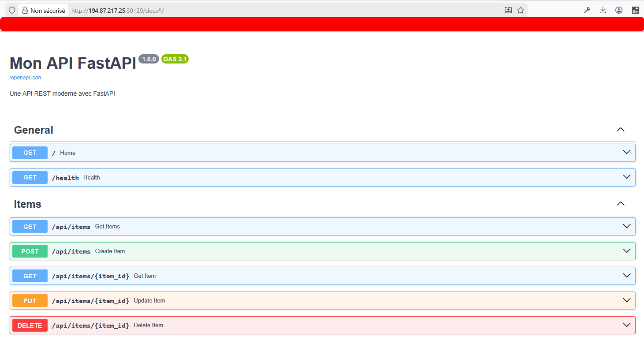Expand the DELETE item endpoint chevron
The image size is (644, 344).
click(626, 325)
